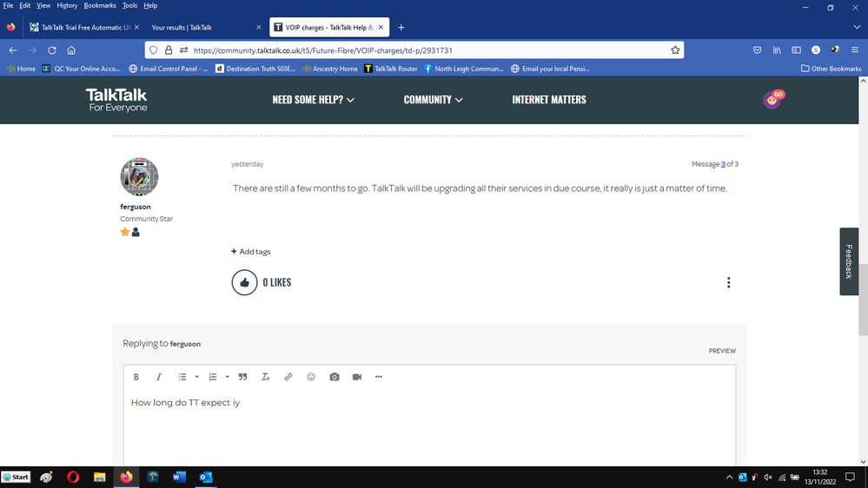Expand more editor toolbar options

(379, 377)
